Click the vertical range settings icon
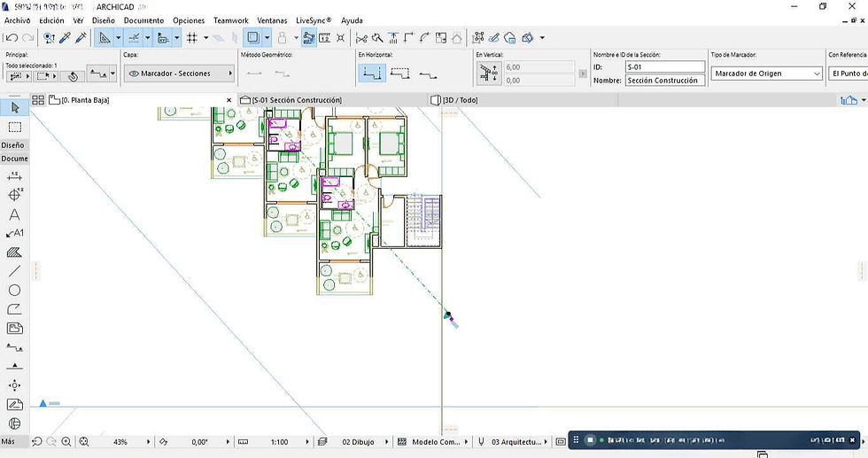 pyautogui.click(x=489, y=74)
